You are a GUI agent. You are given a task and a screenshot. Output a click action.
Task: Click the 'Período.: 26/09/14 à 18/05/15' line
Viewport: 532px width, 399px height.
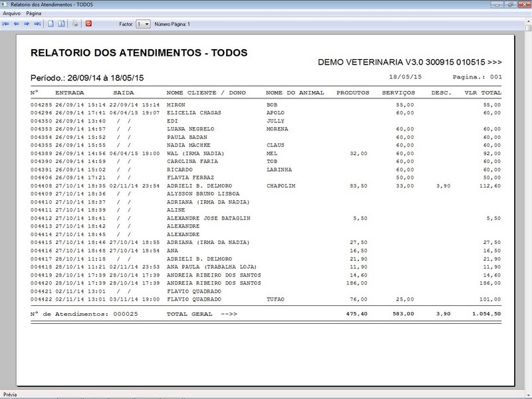click(x=87, y=78)
